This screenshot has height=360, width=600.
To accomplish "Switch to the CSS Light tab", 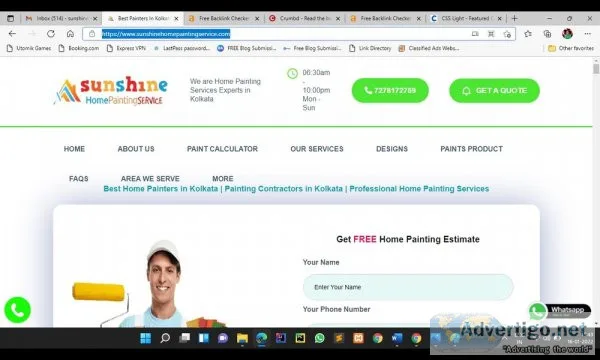I will [x=466, y=18].
